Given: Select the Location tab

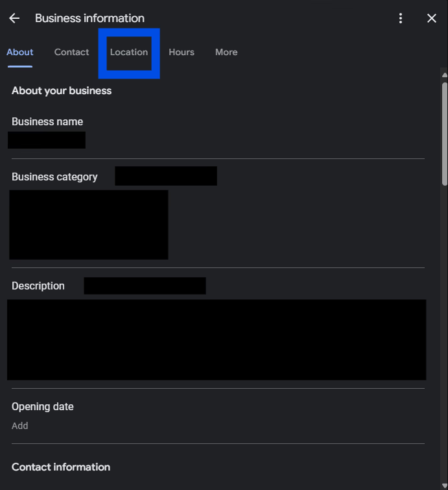Looking at the screenshot, I should pos(129,52).
